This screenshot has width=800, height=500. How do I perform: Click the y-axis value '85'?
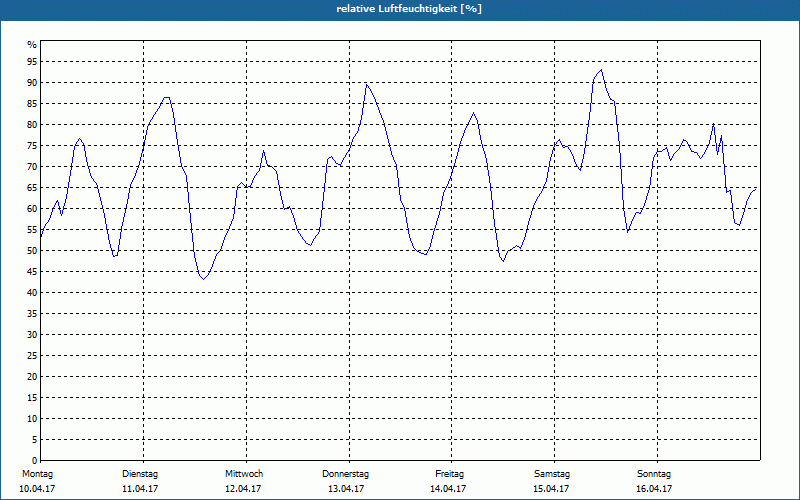click(x=32, y=104)
